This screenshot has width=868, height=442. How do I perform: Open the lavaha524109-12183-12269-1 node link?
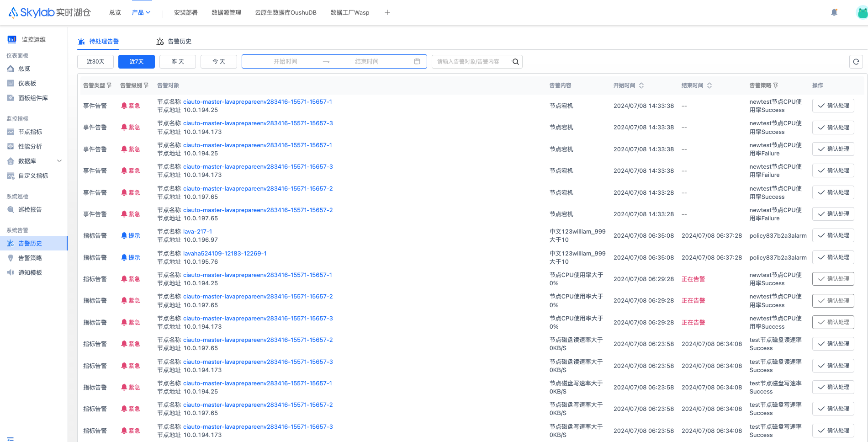click(x=225, y=253)
